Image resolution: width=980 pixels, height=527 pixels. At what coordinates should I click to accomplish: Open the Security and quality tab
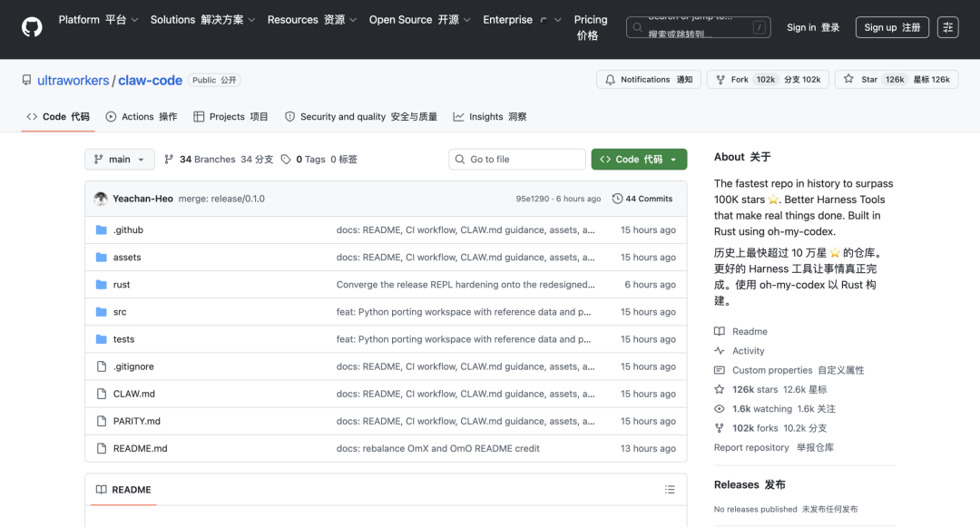(361, 117)
